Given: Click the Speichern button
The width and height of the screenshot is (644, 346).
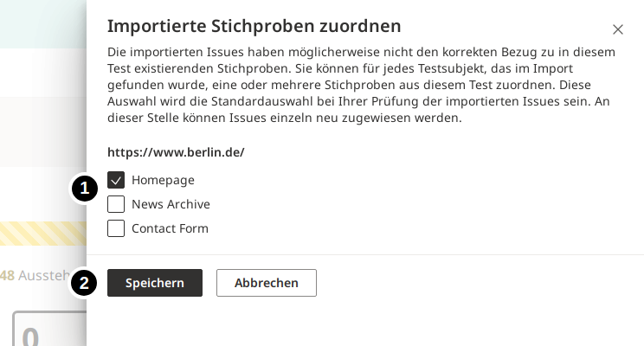Looking at the screenshot, I should pos(154,283).
